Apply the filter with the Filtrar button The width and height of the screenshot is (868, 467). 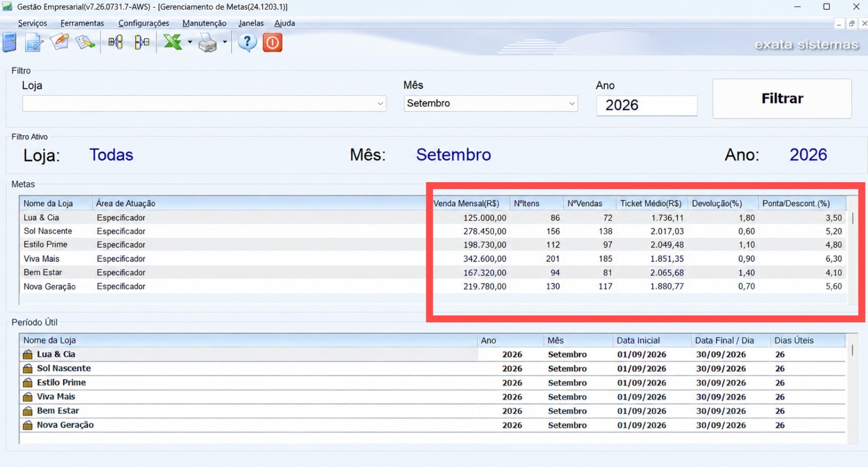(782, 99)
